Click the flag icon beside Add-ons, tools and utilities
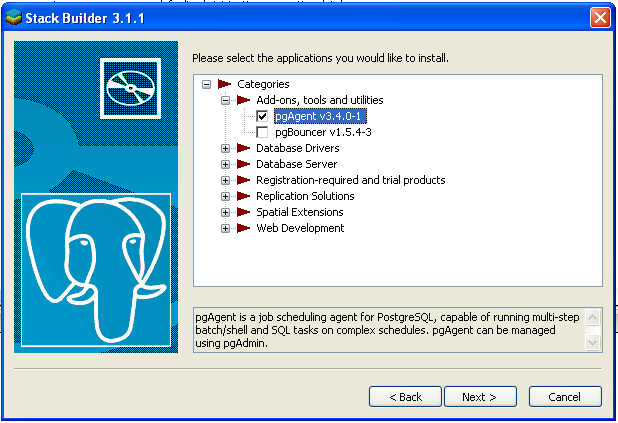 tap(244, 100)
